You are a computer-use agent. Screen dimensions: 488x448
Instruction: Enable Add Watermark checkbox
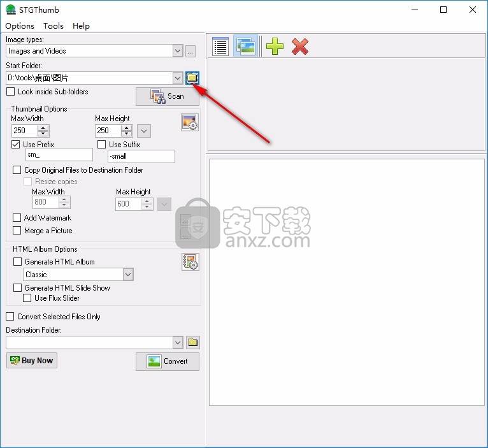tap(17, 217)
